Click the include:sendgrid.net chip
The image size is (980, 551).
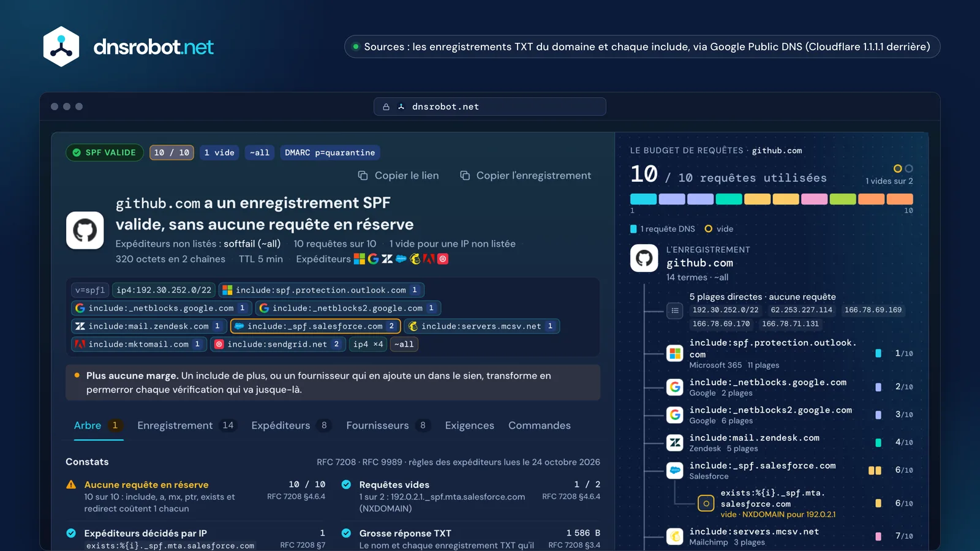point(278,344)
